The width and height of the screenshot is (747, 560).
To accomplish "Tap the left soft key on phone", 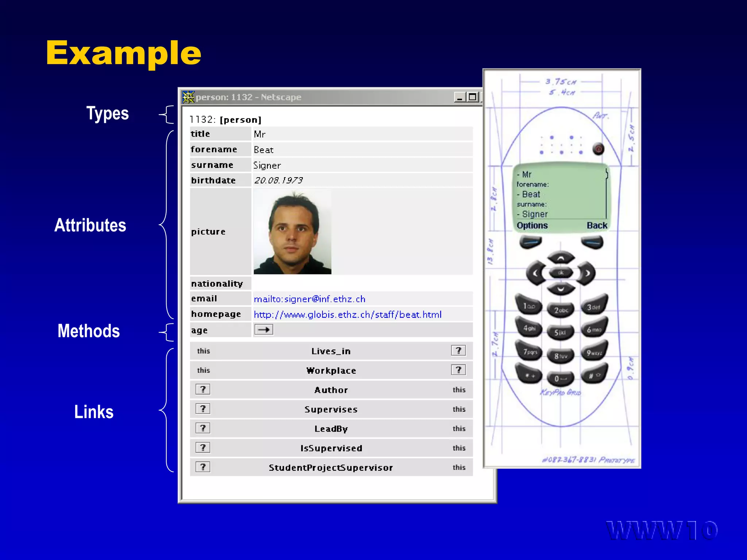I will 531,242.
